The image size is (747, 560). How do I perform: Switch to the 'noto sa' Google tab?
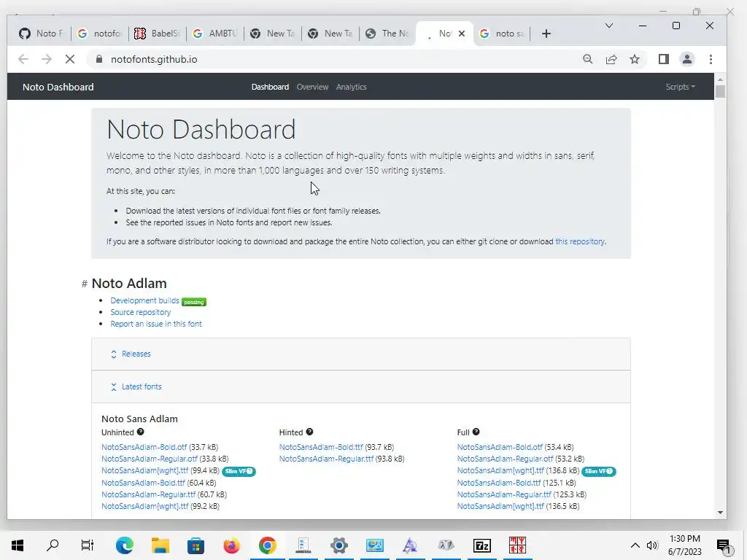coord(502,34)
